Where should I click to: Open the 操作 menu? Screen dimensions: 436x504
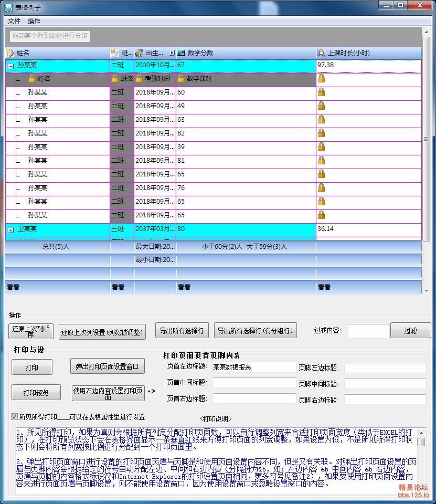[34, 21]
